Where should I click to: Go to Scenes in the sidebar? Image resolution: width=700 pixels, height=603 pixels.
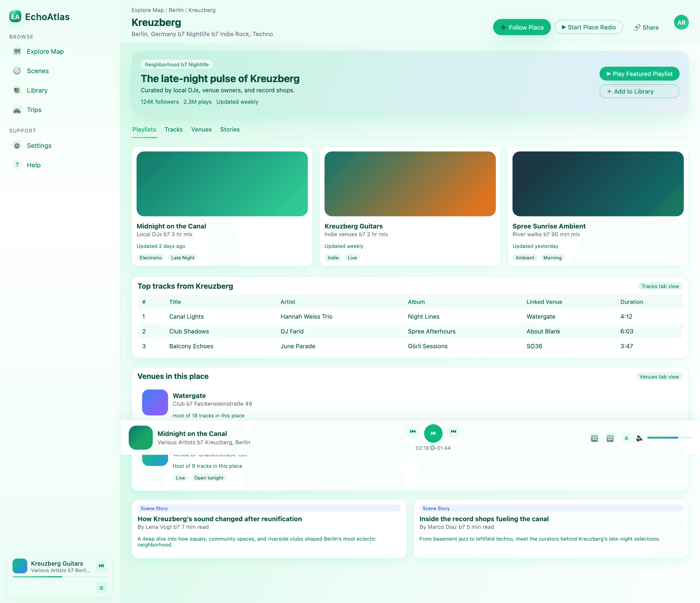(38, 71)
